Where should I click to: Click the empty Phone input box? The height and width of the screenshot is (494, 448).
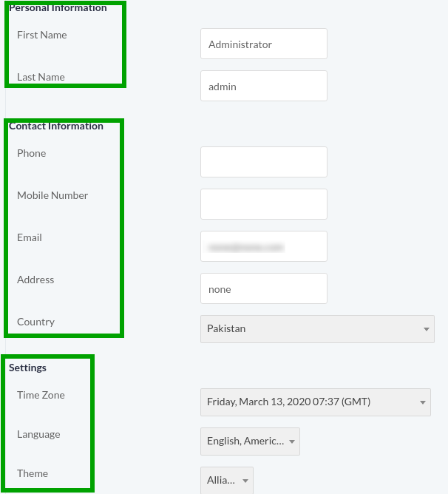(x=263, y=162)
